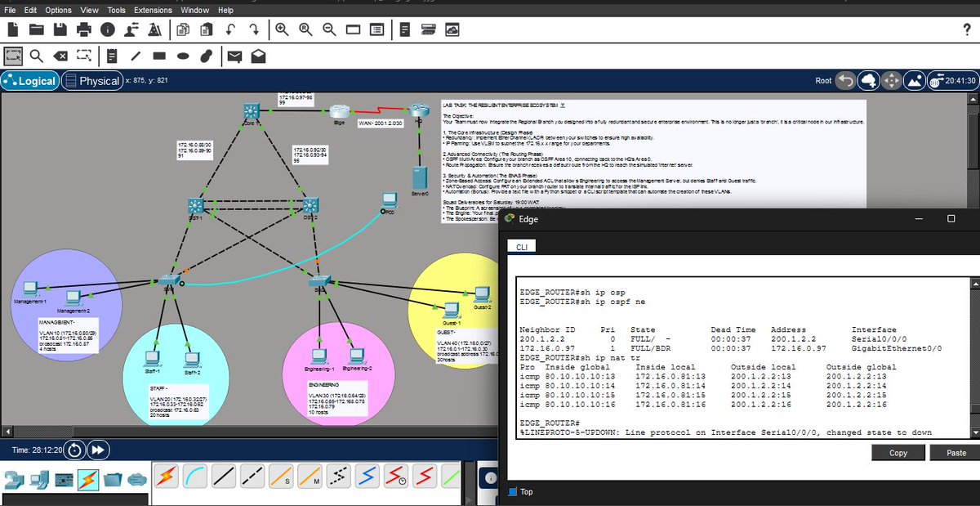980x506 pixels.
Task: Select the Draw Freeform tool
Action: coord(207,56)
